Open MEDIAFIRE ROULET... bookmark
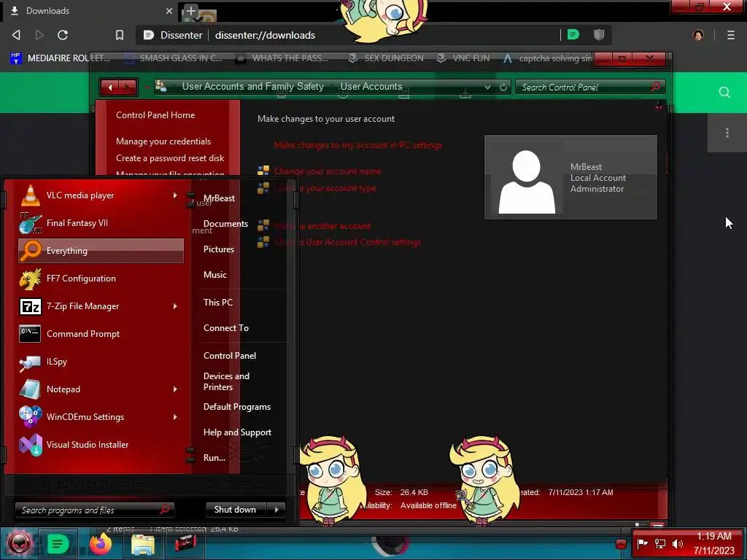Image resolution: width=747 pixels, height=560 pixels. [x=61, y=58]
